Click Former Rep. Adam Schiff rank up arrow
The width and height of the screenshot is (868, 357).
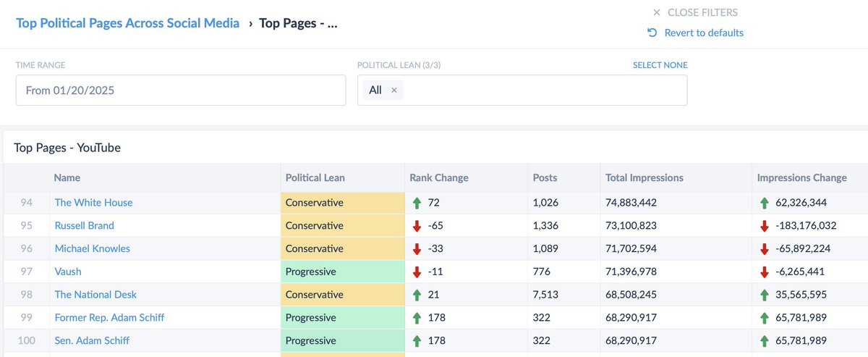(x=417, y=318)
